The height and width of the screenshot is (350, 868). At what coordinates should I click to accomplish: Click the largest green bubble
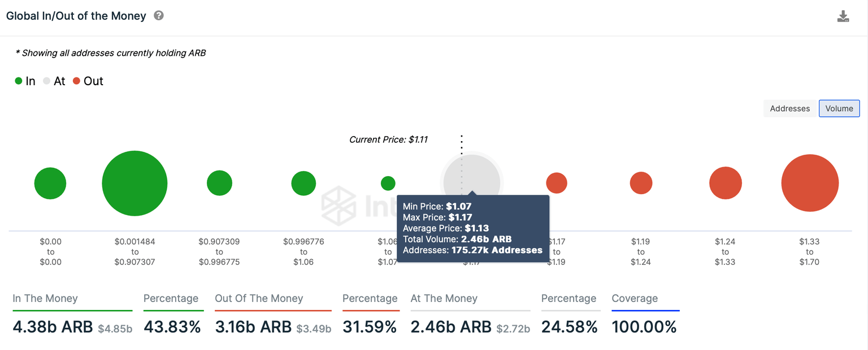[134, 183]
